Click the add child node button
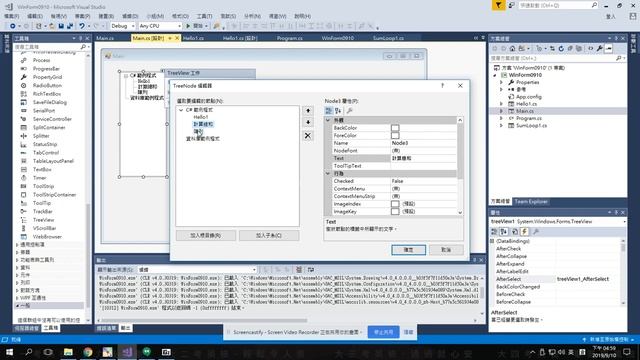Image resolution: width=640 pixels, height=360 pixels. tap(269, 236)
